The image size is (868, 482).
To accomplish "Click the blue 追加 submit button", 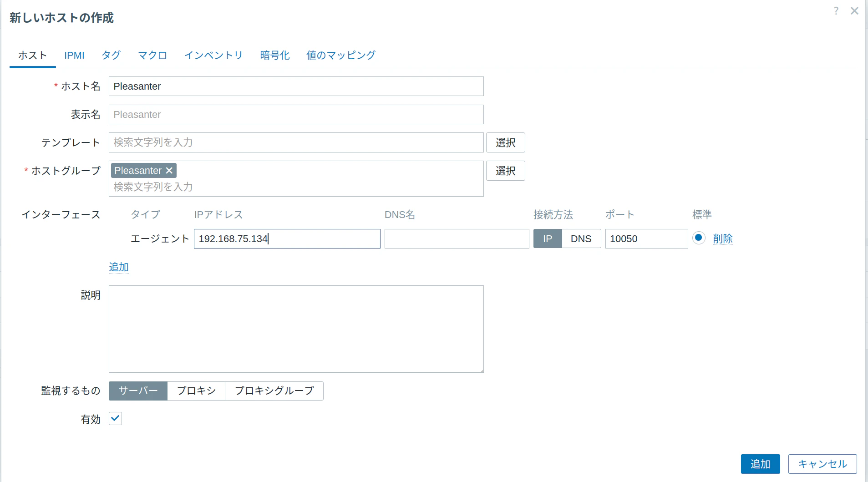I will pos(760,464).
